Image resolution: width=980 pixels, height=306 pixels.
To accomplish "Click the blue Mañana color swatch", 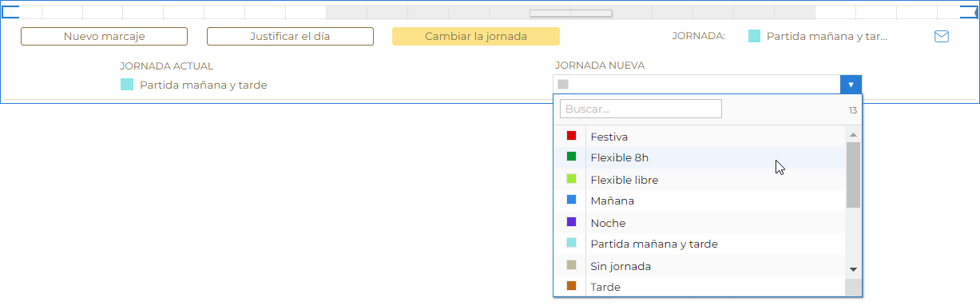I will [571, 200].
